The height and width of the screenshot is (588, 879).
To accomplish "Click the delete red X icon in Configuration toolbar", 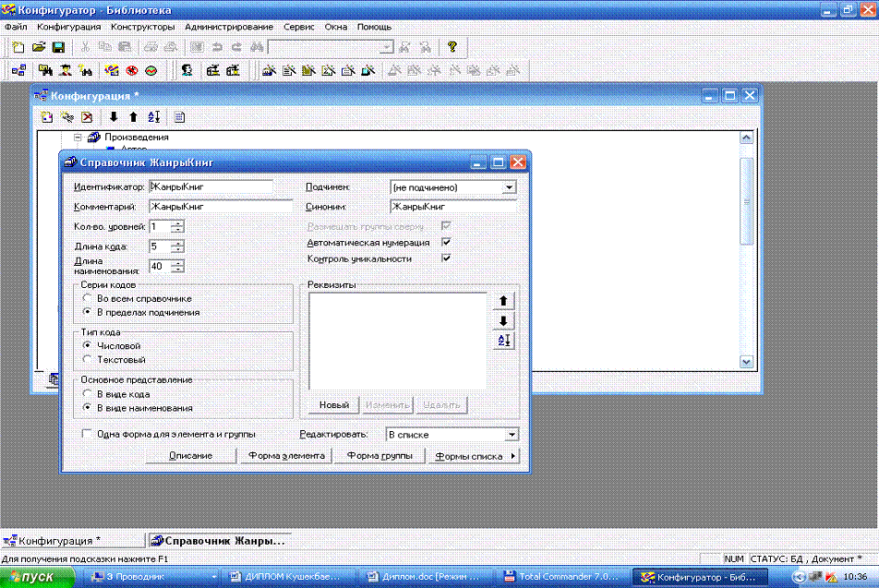I will pyautogui.click(x=87, y=117).
